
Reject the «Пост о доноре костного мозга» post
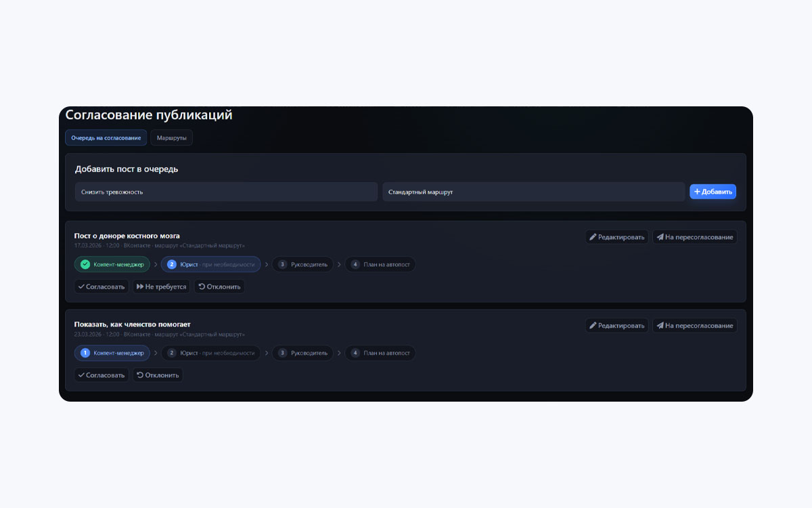pyautogui.click(x=219, y=287)
